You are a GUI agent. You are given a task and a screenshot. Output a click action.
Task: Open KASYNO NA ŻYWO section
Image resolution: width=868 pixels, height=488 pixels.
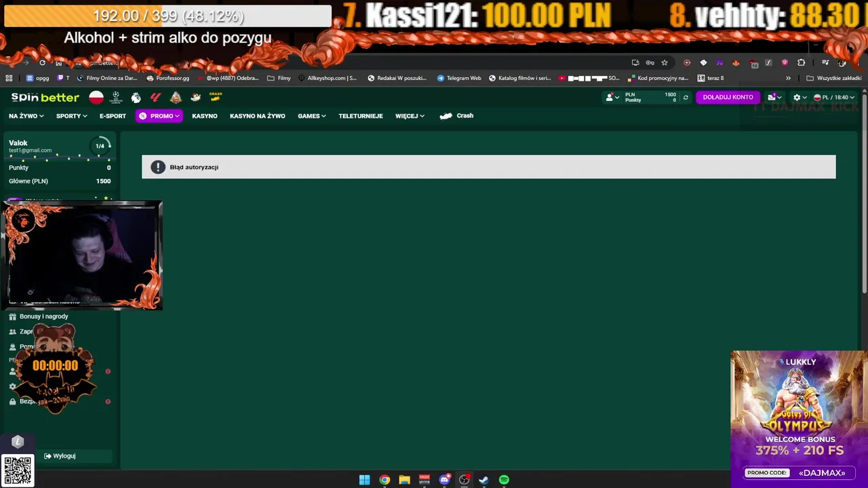(258, 116)
